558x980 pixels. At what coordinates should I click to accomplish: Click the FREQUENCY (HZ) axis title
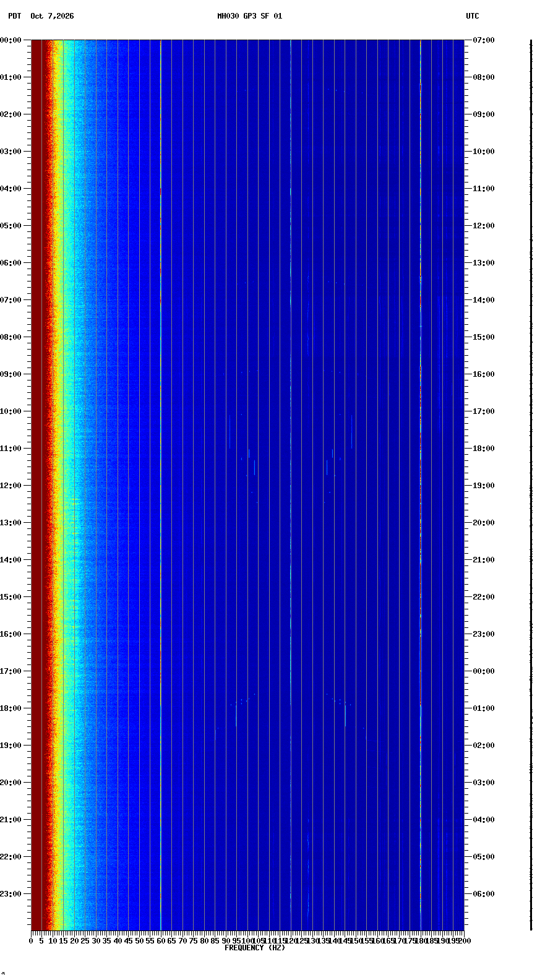255,948
